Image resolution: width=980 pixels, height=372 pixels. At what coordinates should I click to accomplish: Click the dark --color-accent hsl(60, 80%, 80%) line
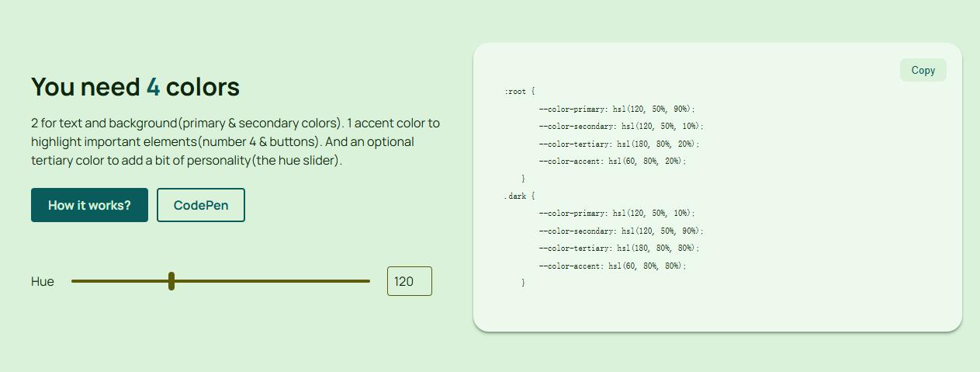click(x=613, y=266)
